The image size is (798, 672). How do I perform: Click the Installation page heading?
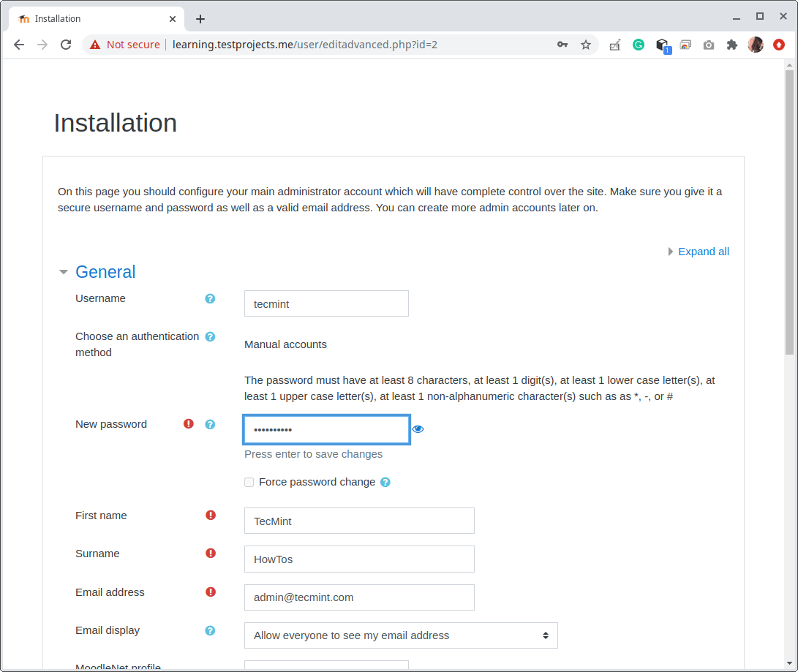[x=116, y=123]
